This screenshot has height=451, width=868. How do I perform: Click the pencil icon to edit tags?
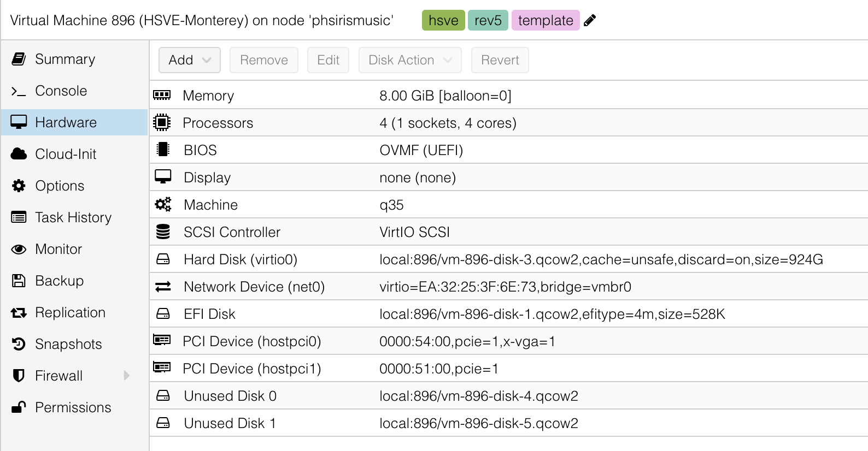[x=590, y=21]
